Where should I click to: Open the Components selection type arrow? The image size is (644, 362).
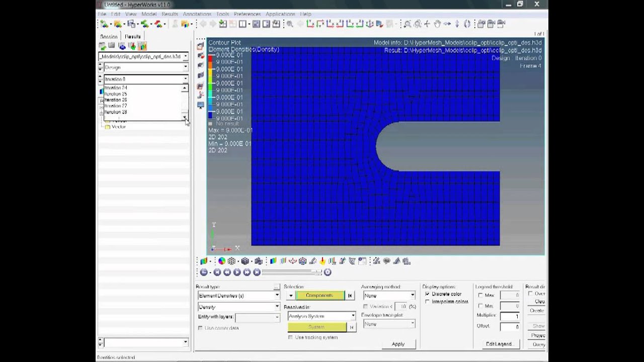coord(290,296)
